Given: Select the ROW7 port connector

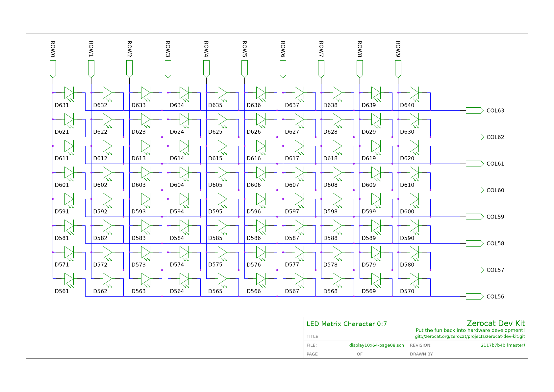Looking at the screenshot, I should point(321,69).
